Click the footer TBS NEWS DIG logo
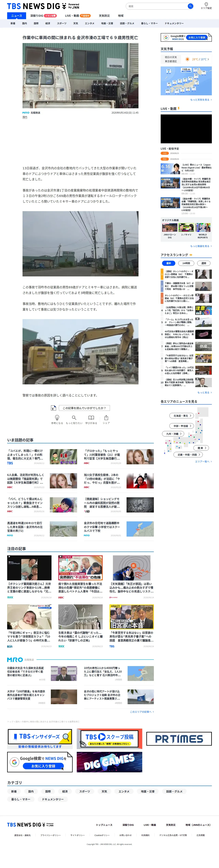 tap(30, 825)
